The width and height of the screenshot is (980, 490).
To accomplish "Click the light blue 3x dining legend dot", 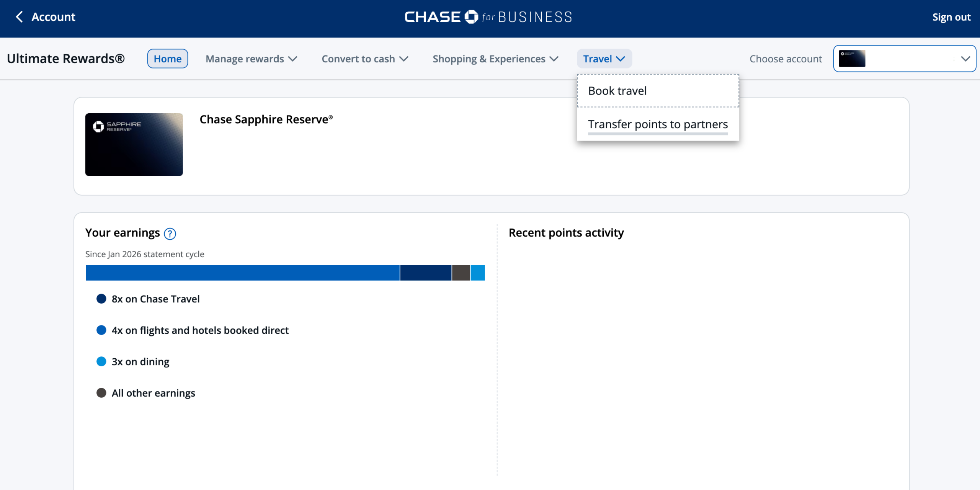I will pos(101,362).
